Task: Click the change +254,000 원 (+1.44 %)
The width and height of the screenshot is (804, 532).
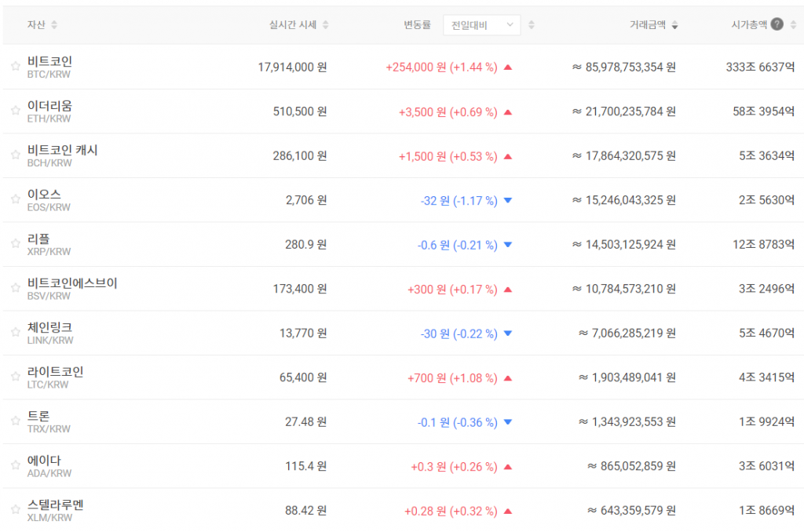Action: [x=441, y=67]
